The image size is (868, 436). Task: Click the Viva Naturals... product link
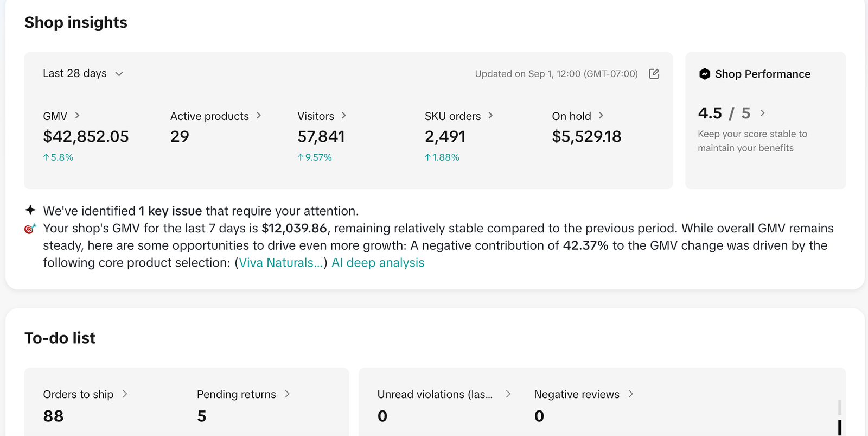click(281, 263)
